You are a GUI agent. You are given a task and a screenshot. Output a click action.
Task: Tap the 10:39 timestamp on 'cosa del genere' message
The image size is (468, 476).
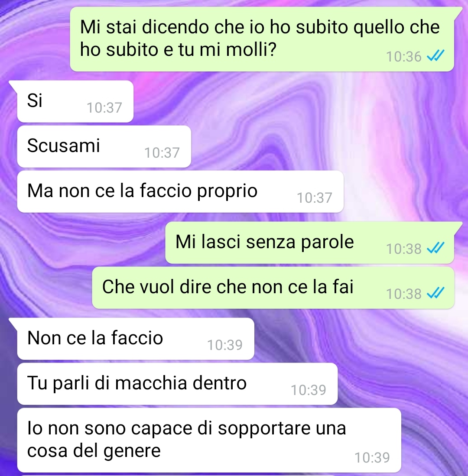tap(372, 458)
